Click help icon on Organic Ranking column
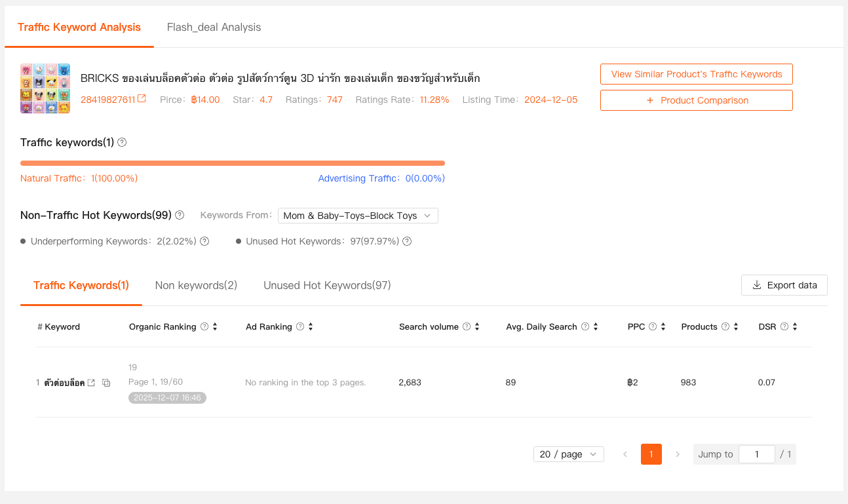The height and width of the screenshot is (504, 848). point(204,326)
